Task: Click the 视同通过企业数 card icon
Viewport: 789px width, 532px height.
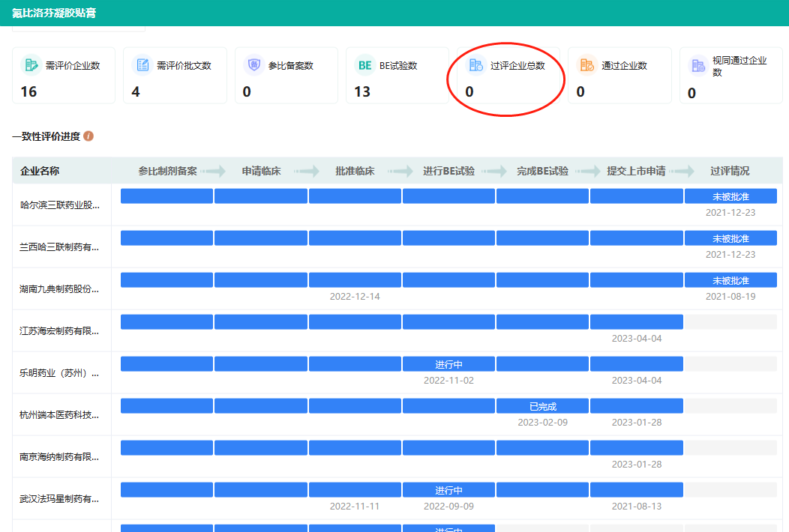Action: (698, 65)
